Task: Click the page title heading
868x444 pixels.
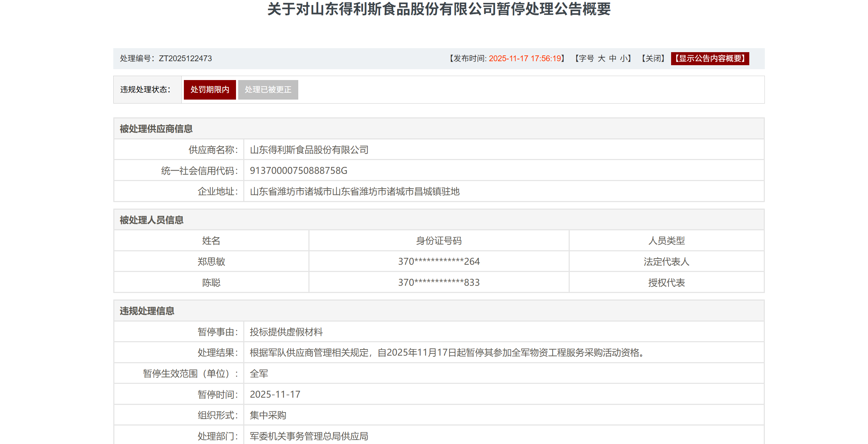Action: 439,9
